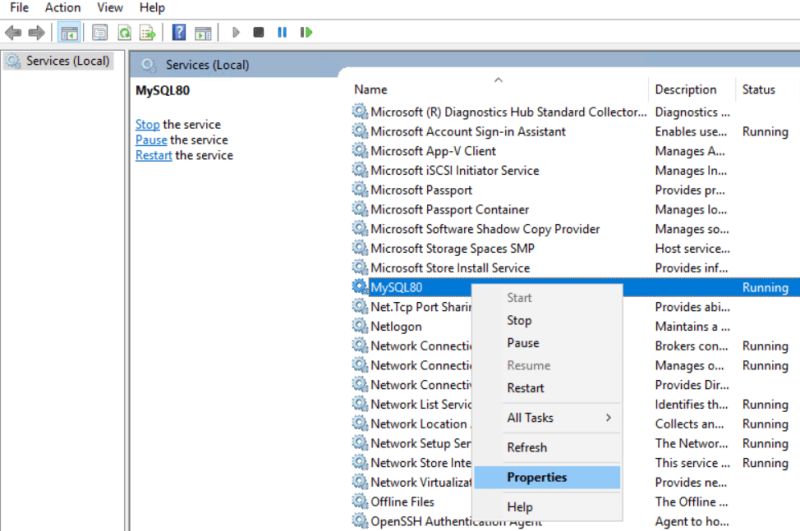Click gear icon of Network List Service
Viewport: 800px width, 531px height.
pyautogui.click(x=360, y=403)
